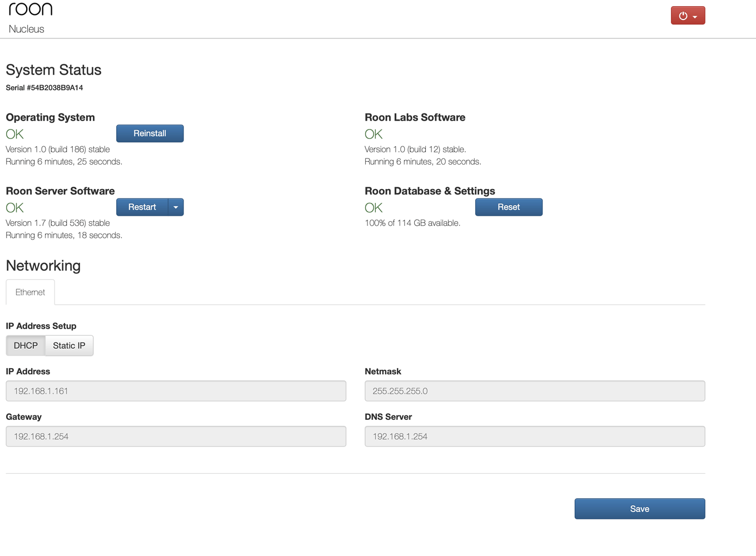
Task: Click the roon logo icon
Action: coord(31,9)
